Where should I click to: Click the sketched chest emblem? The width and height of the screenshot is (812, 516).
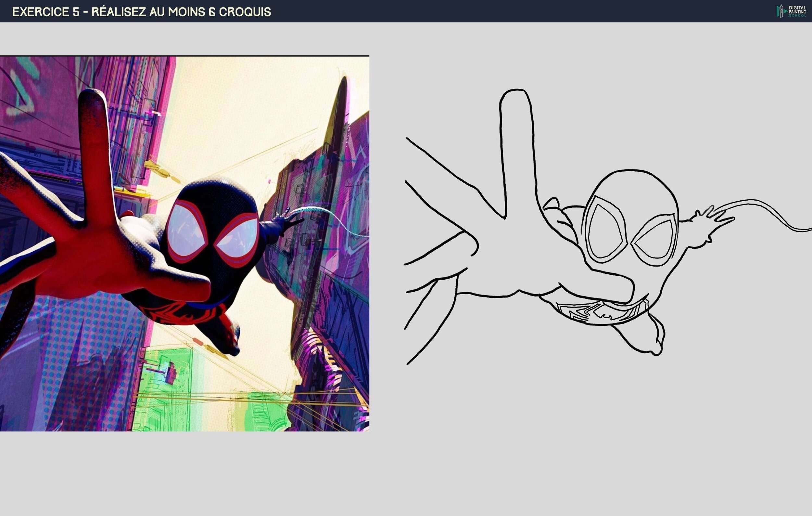(x=602, y=313)
